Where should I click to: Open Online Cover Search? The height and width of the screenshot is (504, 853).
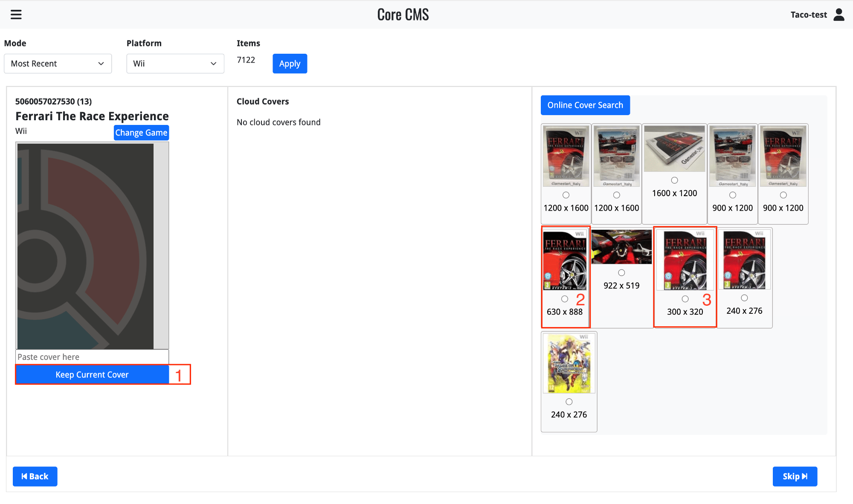[585, 105]
